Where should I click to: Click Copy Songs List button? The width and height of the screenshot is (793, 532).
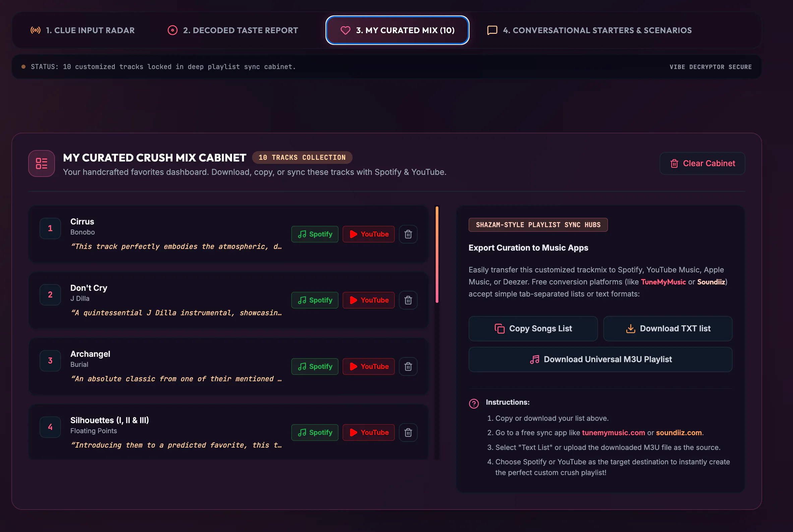(x=533, y=328)
